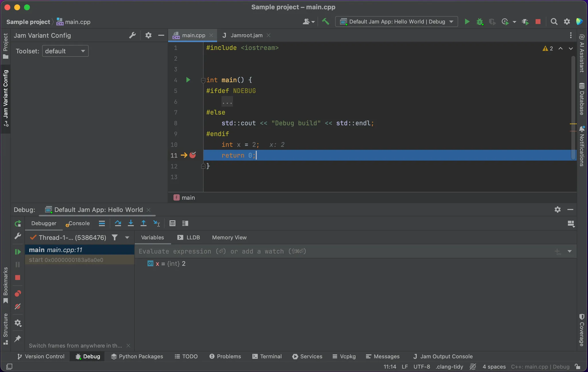The width and height of the screenshot is (588, 372).
Task: Open gear options of Jam Variant Config panel
Action: click(148, 35)
